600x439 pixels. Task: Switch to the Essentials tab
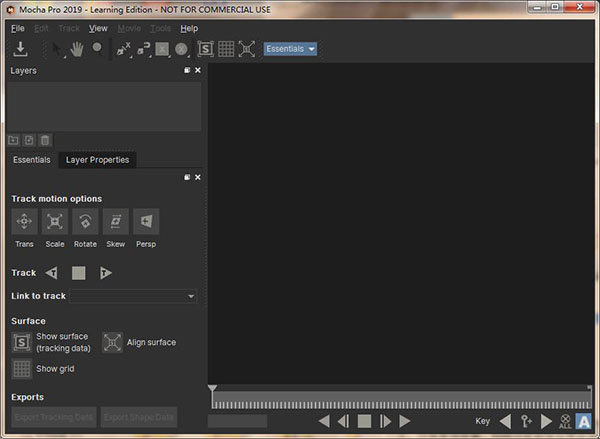pyautogui.click(x=32, y=160)
